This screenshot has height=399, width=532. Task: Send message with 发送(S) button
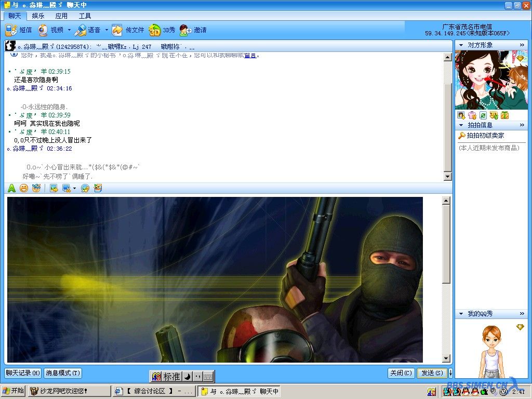coord(432,373)
